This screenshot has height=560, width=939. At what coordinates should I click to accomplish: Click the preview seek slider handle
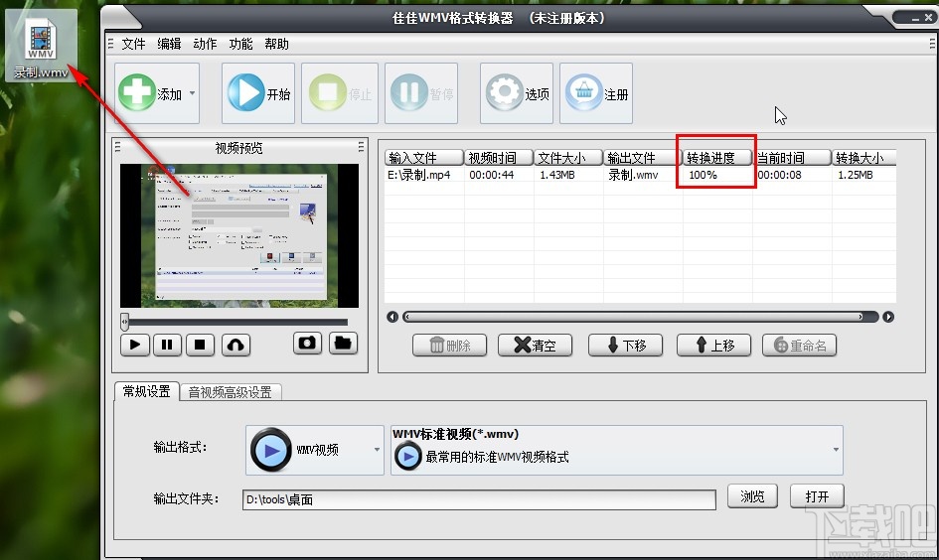tap(124, 322)
